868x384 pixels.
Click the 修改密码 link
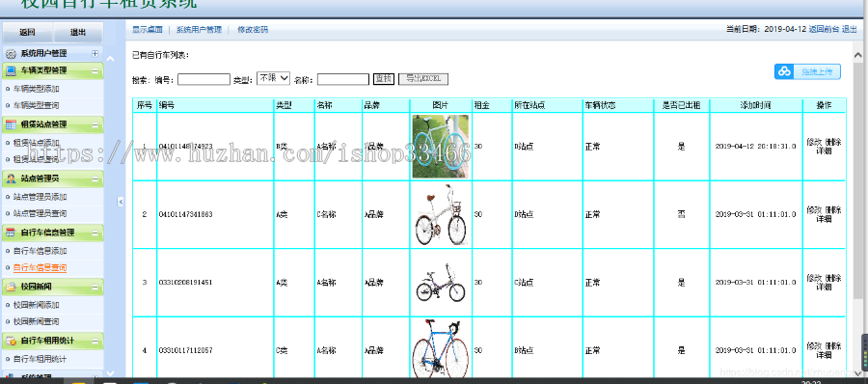pyautogui.click(x=253, y=30)
